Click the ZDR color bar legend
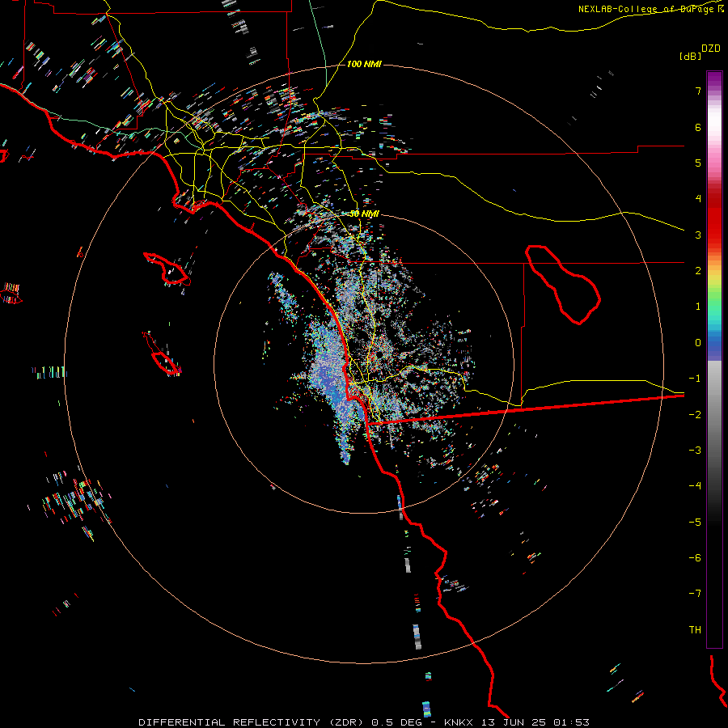Screen dimensions: 728x728 pos(714,359)
